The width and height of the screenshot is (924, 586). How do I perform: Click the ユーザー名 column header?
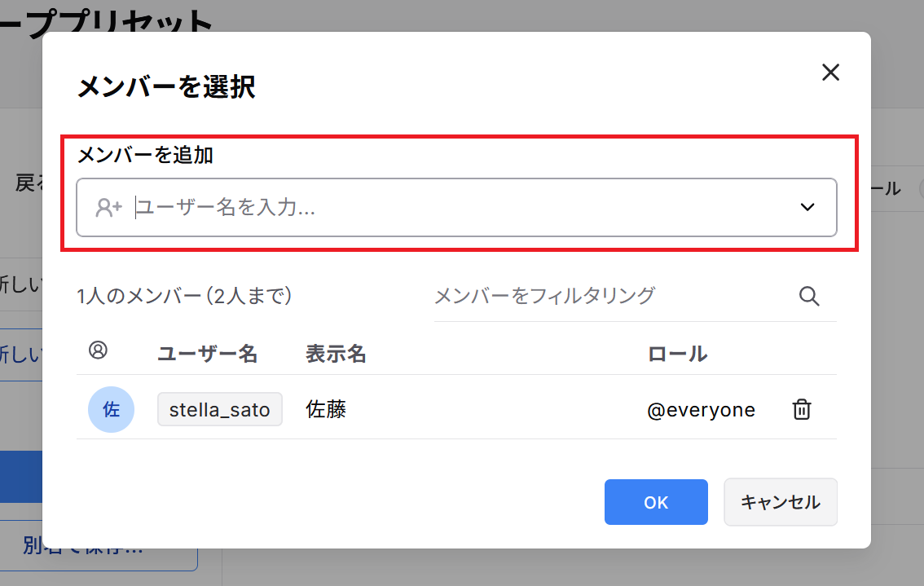click(208, 354)
